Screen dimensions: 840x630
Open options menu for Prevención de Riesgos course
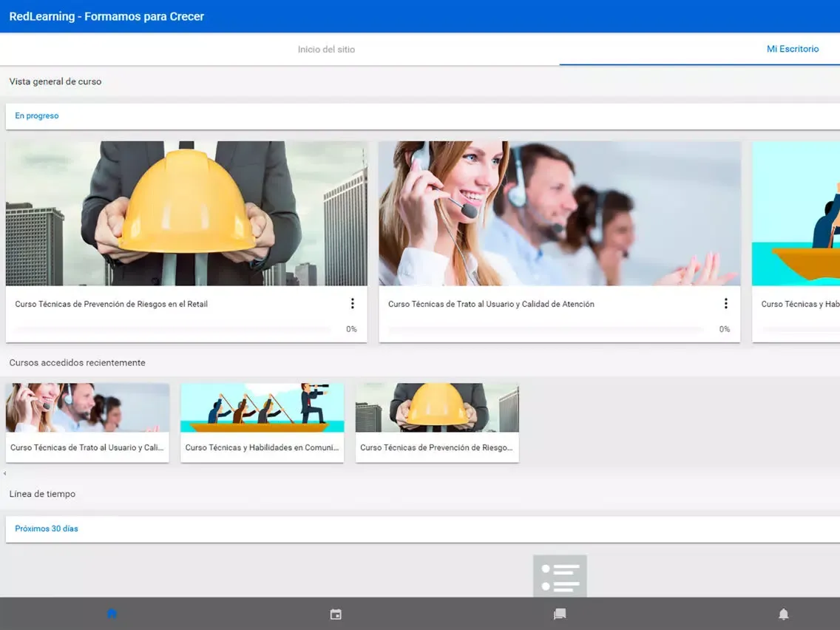click(x=352, y=304)
